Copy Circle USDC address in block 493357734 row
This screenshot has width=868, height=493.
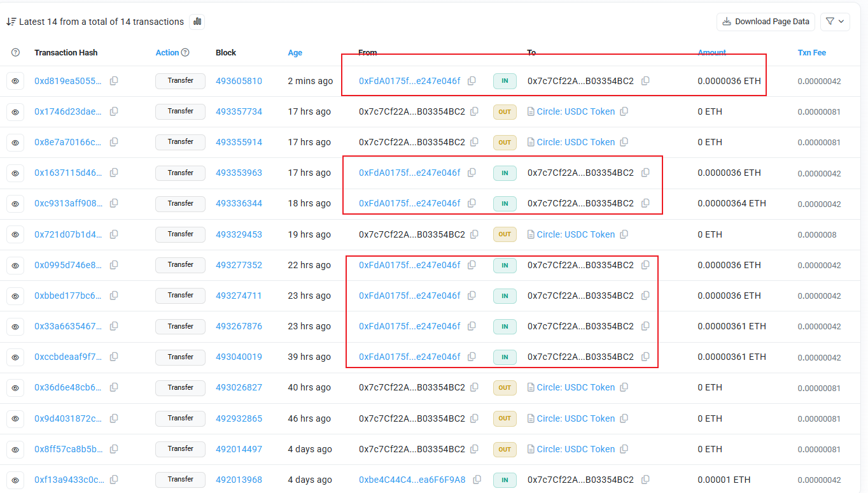[624, 111]
